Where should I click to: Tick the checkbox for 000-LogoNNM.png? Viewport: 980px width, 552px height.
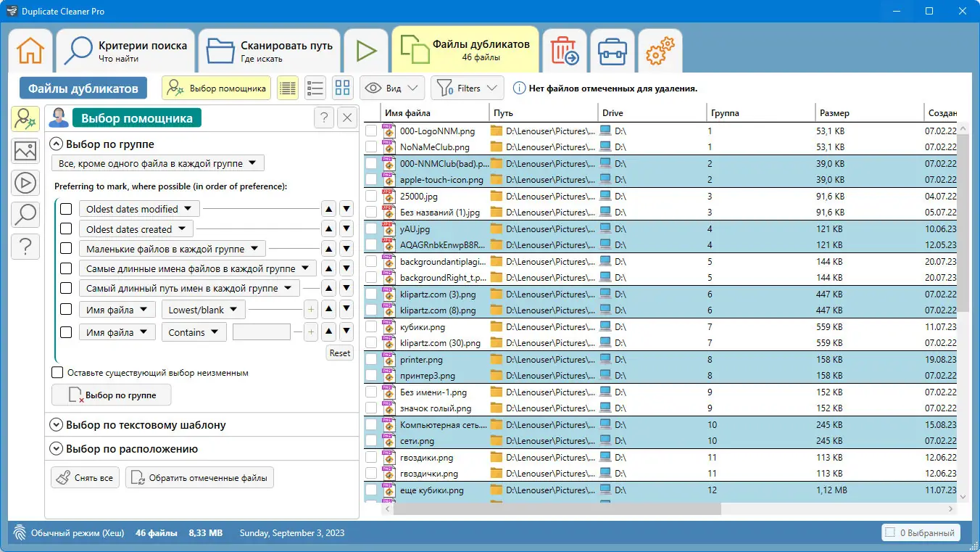click(371, 131)
